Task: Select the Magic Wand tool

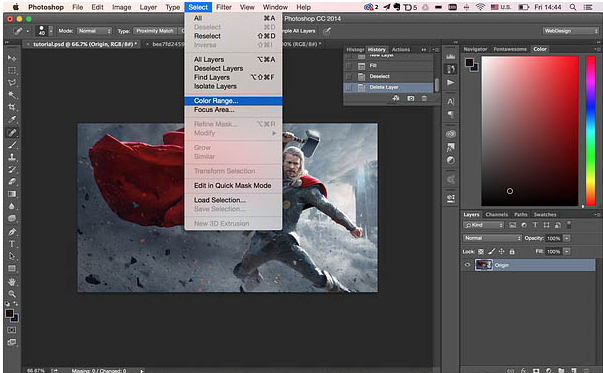Action: (12, 95)
